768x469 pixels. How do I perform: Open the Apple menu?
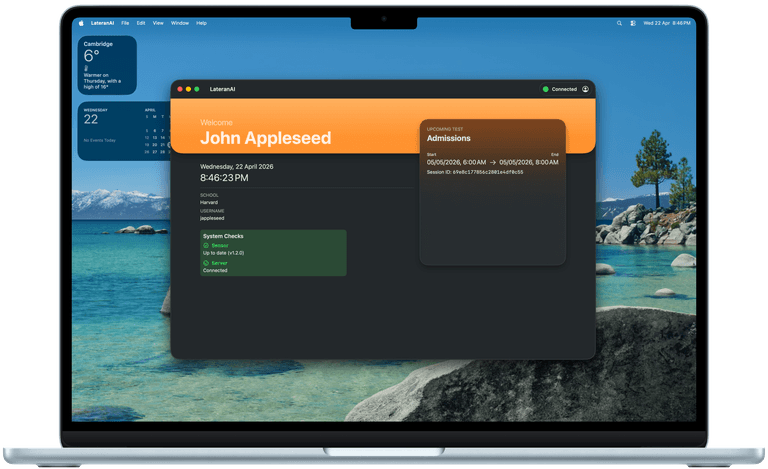pyautogui.click(x=81, y=23)
